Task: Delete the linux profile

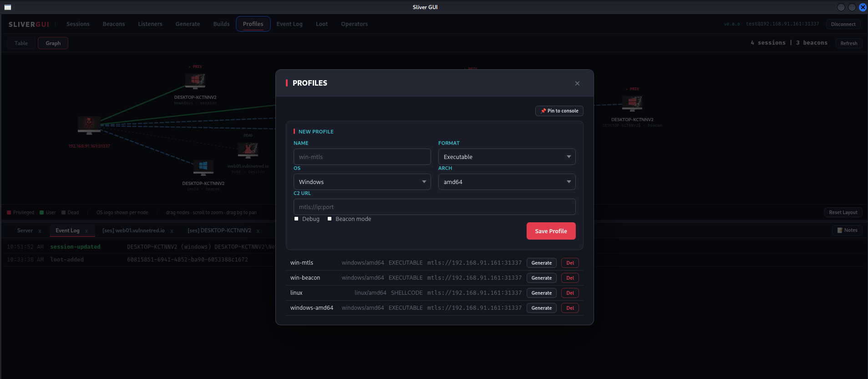Action: tap(570, 293)
